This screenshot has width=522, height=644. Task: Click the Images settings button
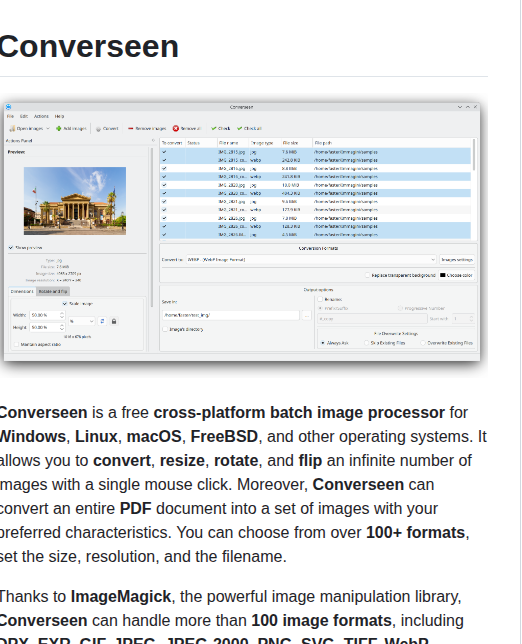[x=457, y=260]
